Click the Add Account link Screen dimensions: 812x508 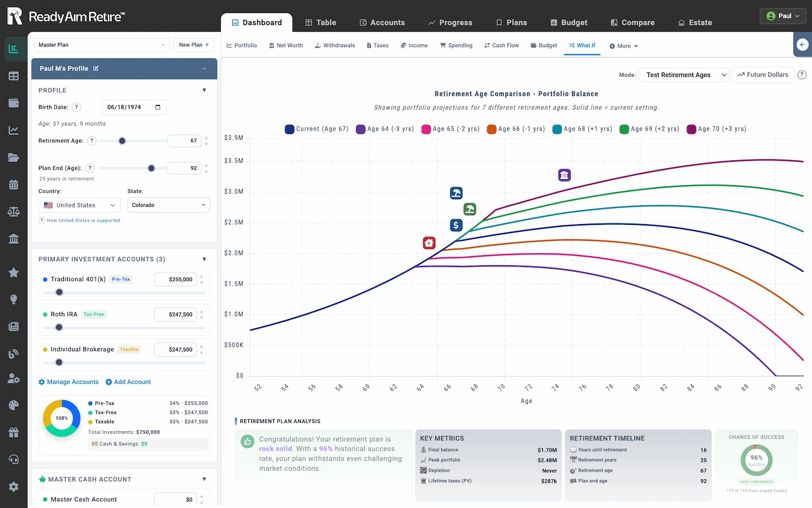pyautogui.click(x=128, y=382)
